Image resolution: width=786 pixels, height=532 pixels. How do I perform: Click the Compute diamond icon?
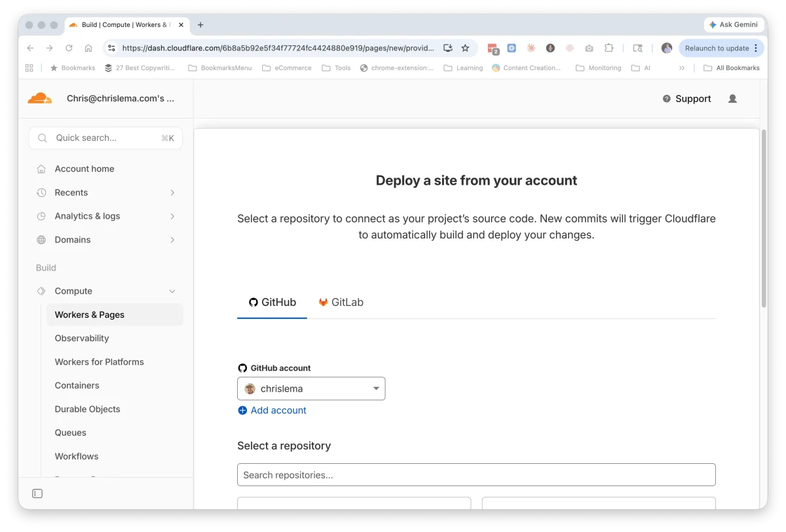click(x=41, y=291)
